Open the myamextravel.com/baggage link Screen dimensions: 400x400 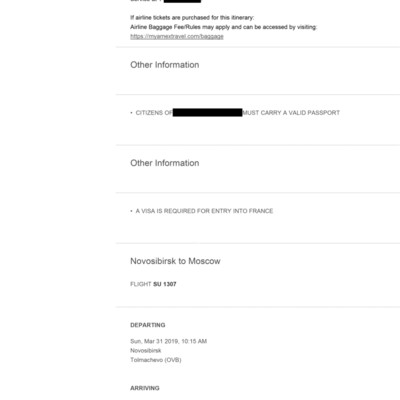177,37
